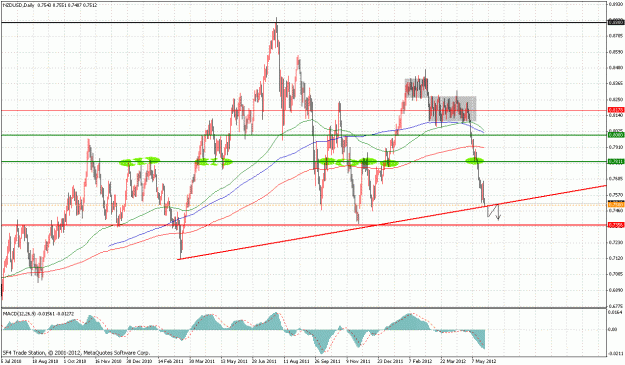Click the 7 Feb 2012 date label
Viewport: 625px width, 365px height.
[x=421, y=361]
